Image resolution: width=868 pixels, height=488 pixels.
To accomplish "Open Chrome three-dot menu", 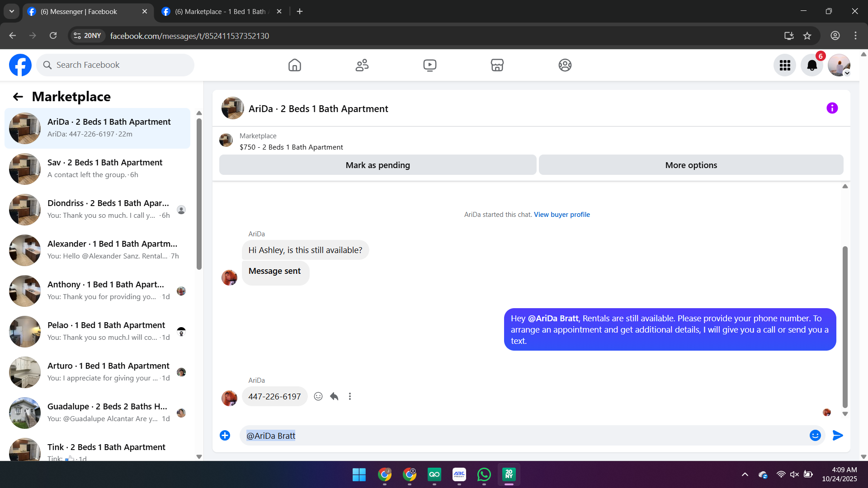I will pos(855,36).
